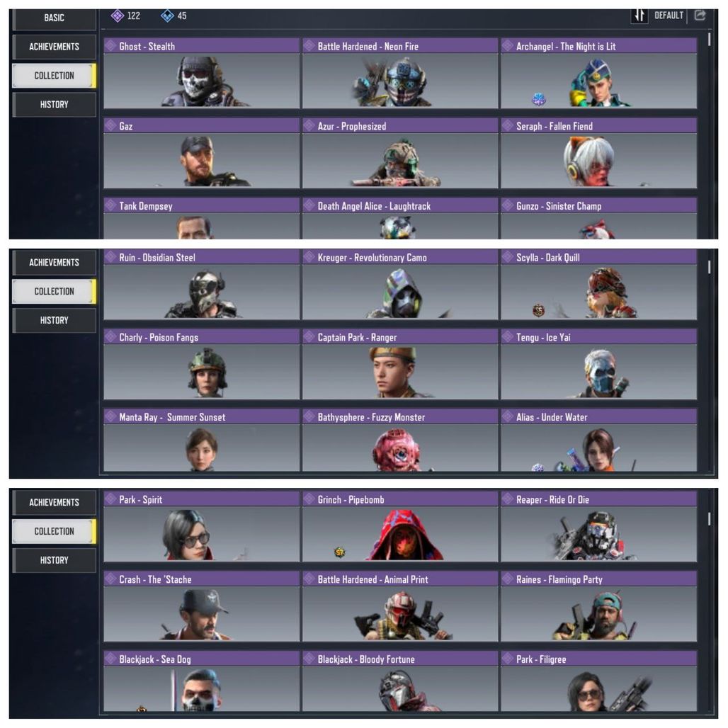Select the highlighted COLLECTION tab in bottom panel

tap(55, 531)
